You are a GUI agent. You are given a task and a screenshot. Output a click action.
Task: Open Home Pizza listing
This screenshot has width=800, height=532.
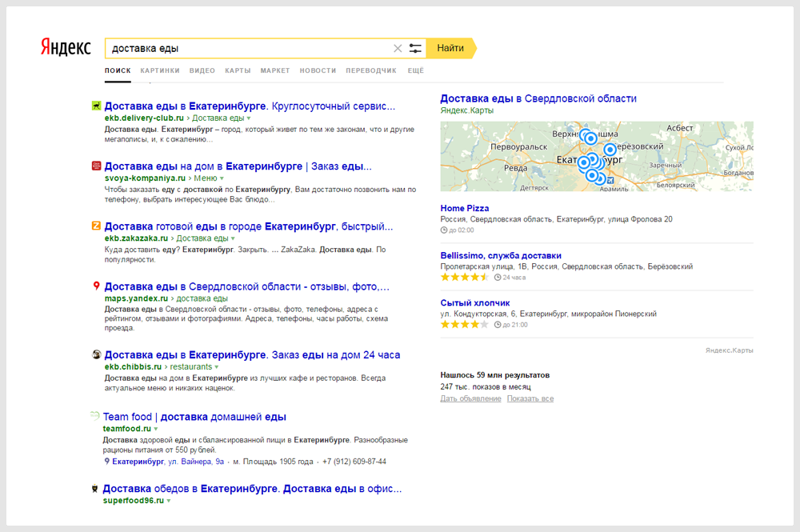[x=464, y=208]
